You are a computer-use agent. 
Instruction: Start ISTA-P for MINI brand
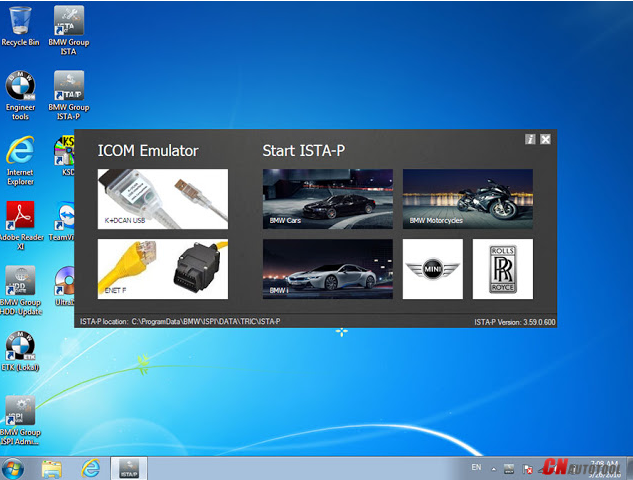(433, 269)
